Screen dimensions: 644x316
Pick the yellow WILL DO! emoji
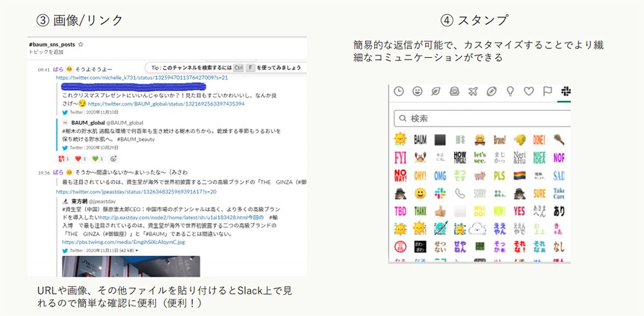pyautogui.click(x=480, y=211)
